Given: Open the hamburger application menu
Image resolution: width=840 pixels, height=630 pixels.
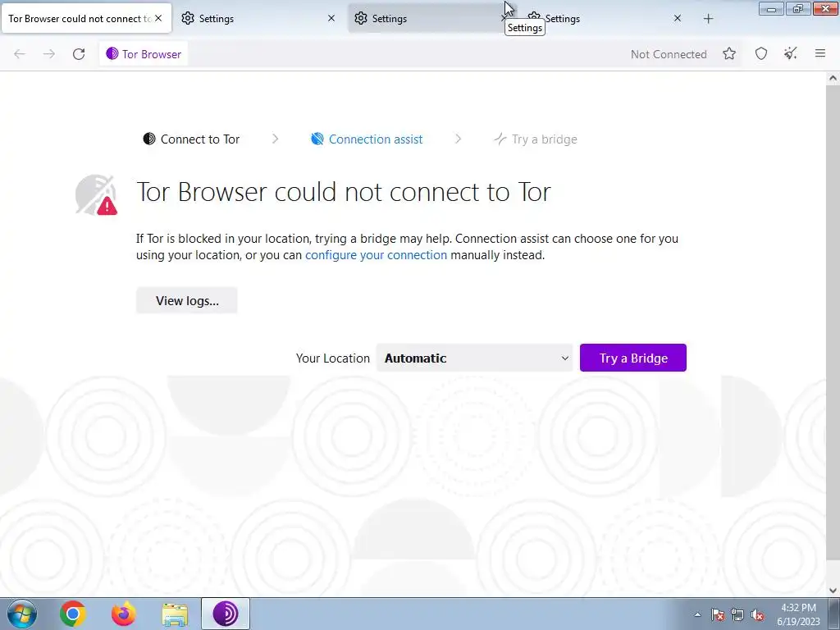Looking at the screenshot, I should coord(820,53).
